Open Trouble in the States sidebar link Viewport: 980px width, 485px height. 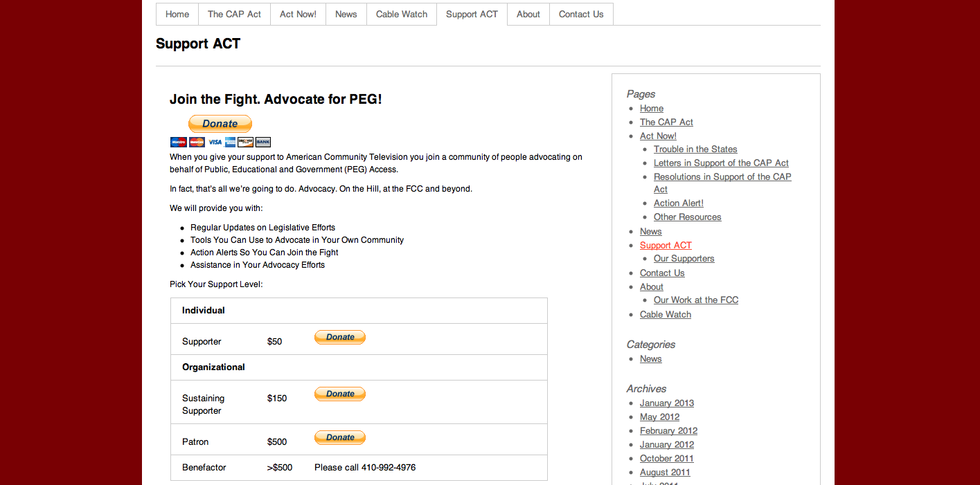(695, 149)
